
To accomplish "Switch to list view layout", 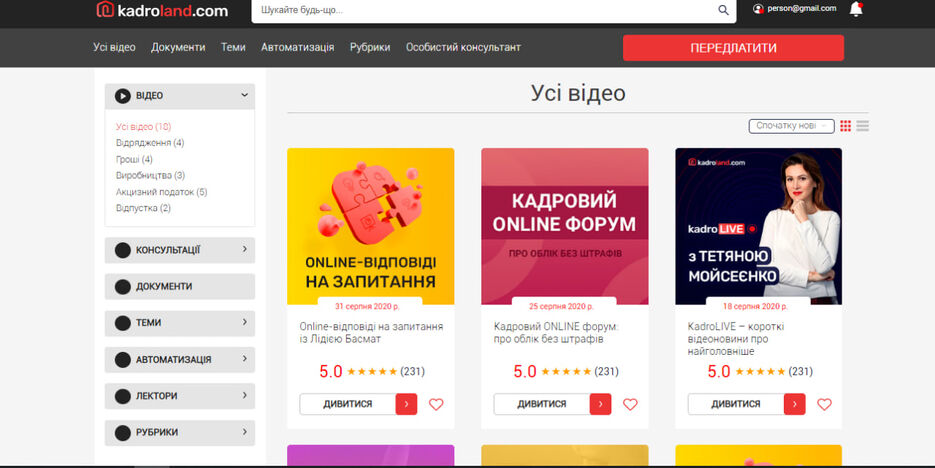I will point(862,126).
